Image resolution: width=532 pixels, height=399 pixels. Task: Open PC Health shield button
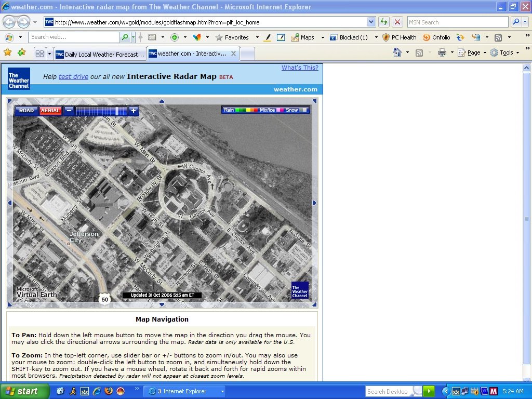[400, 37]
